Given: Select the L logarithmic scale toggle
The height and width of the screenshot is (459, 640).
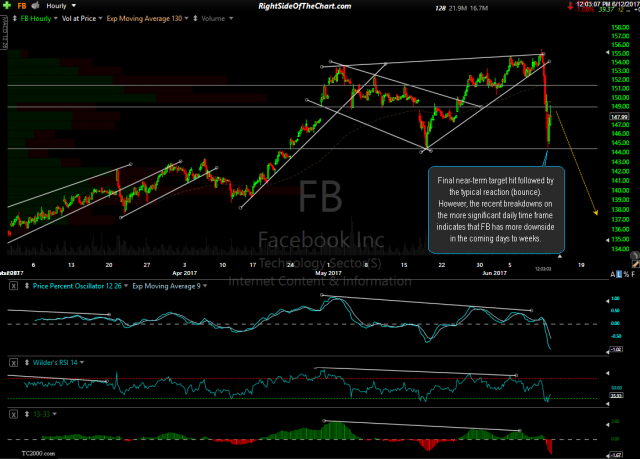Looking at the screenshot, I should click(x=619, y=275).
